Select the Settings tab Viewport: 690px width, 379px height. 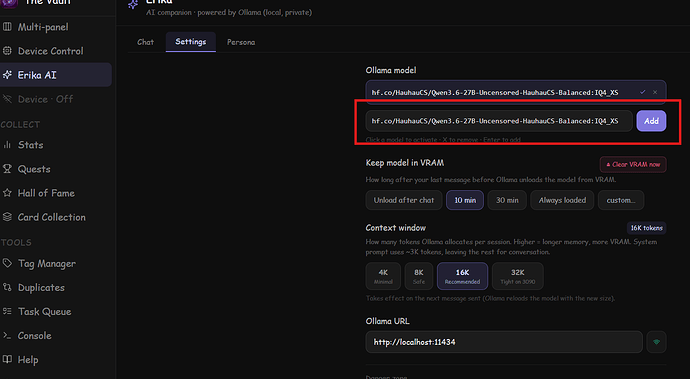click(x=191, y=42)
